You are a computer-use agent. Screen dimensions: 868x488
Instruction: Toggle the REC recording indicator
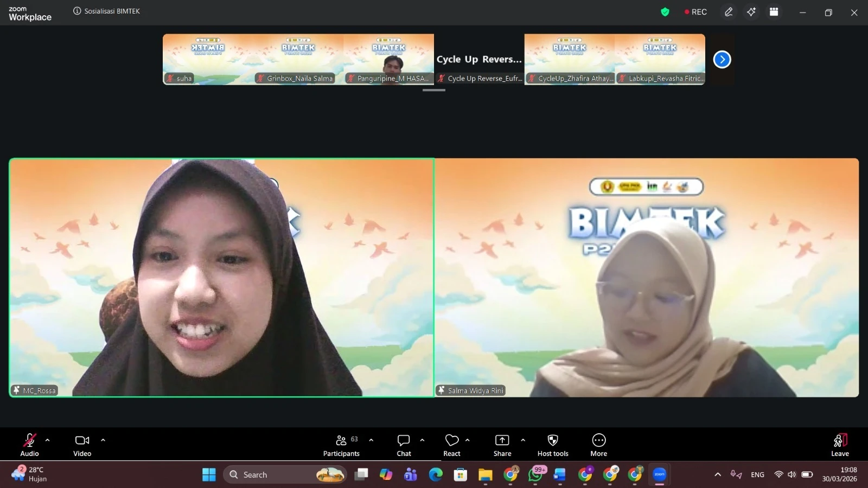pyautogui.click(x=695, y=12)
